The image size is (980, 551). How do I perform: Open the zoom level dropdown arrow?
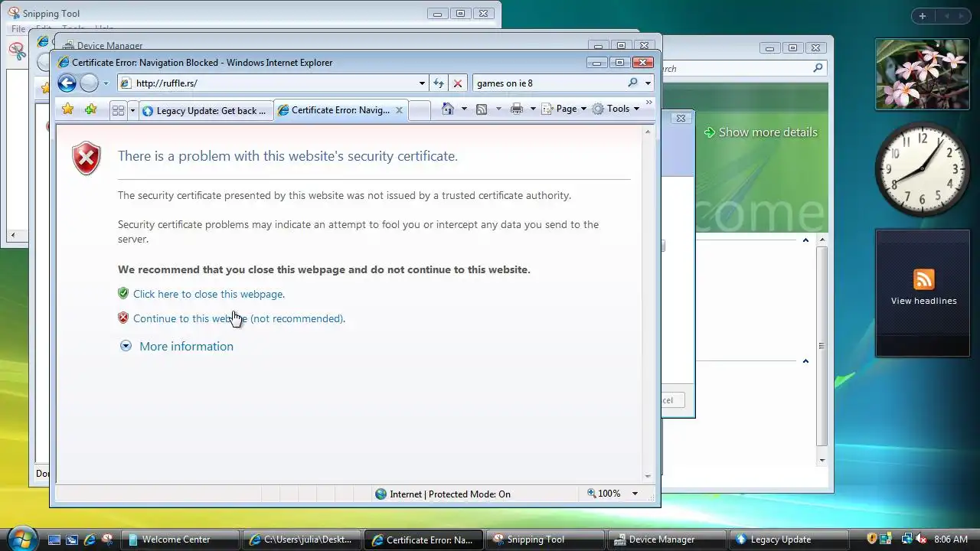(635, 494)
